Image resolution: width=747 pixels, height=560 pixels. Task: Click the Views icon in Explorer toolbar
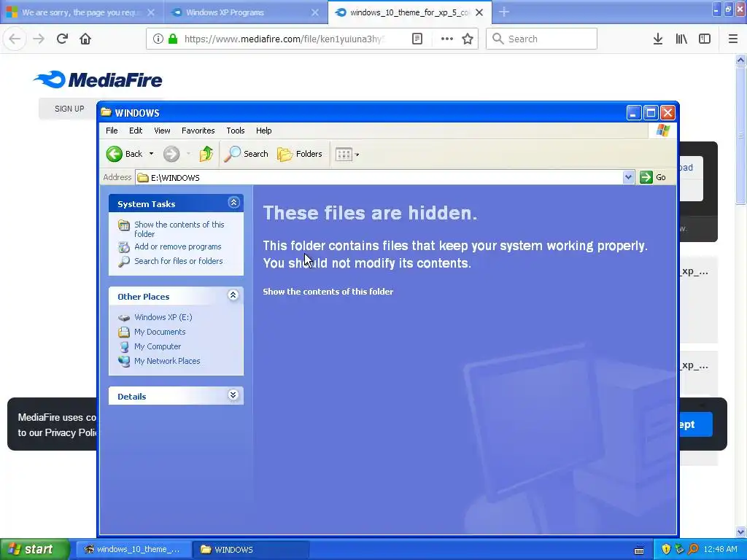coord(344,155)
